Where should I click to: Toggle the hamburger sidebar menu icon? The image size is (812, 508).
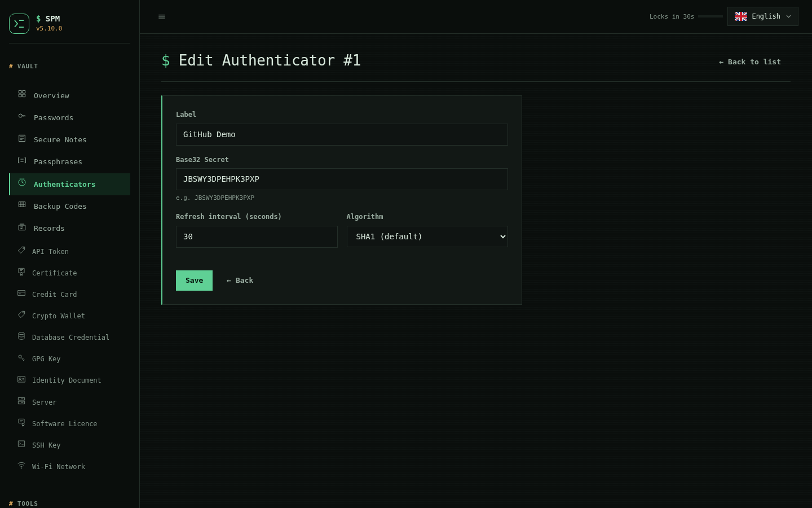(162, 17)
